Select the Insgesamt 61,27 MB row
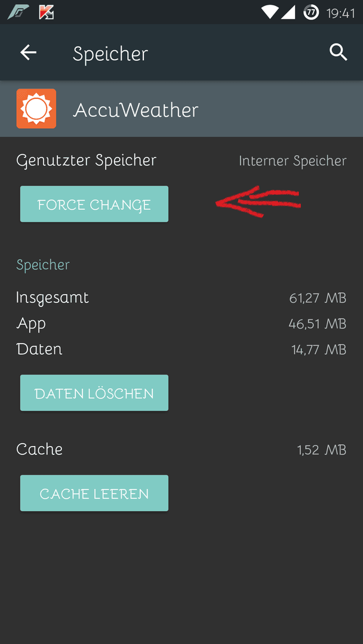The height and width of the screenshot is (644, 363). pos(181,298)
